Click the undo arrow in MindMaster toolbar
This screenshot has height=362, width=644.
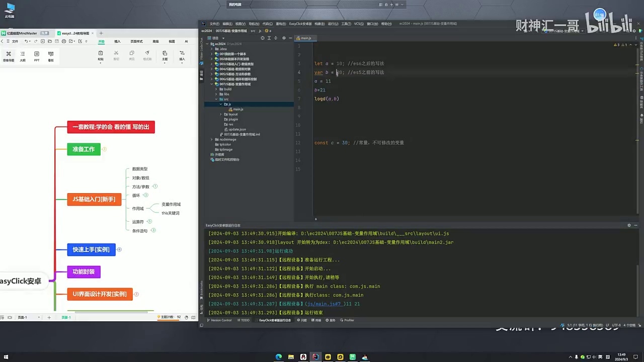(x=26, y=41)
